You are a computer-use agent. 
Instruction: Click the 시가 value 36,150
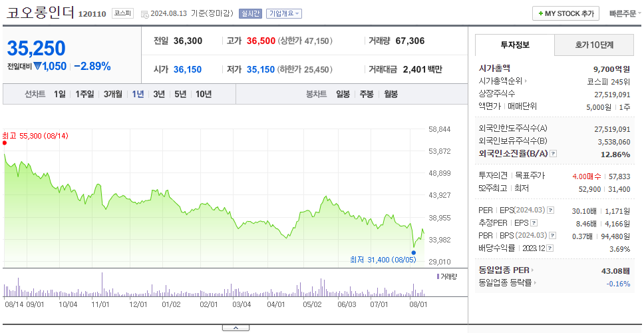click(188, 69)
